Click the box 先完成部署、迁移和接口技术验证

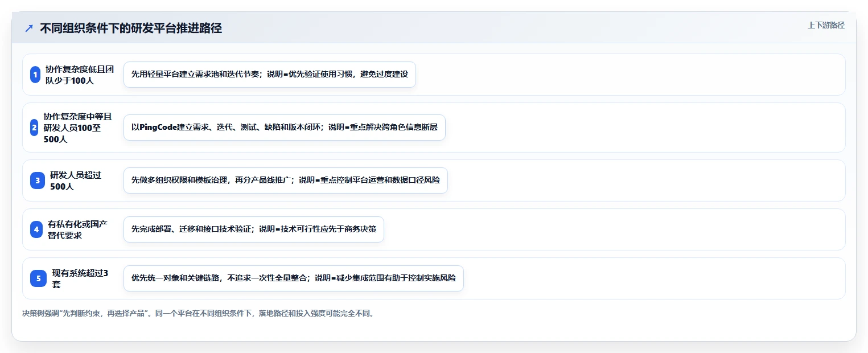254,229
